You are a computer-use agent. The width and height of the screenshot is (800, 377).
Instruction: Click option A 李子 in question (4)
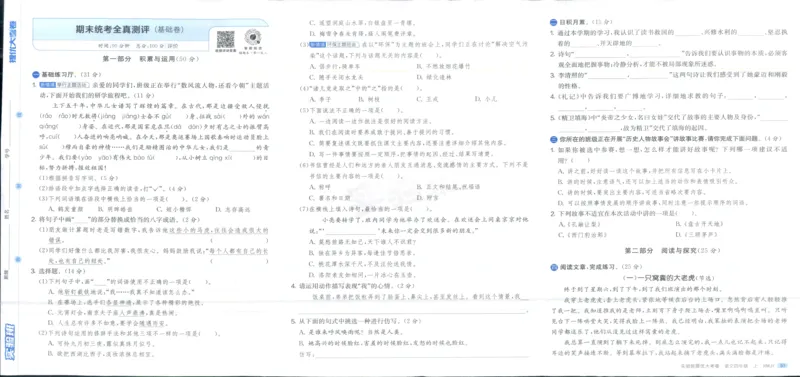pyautogui.click(x=320, y=99)
